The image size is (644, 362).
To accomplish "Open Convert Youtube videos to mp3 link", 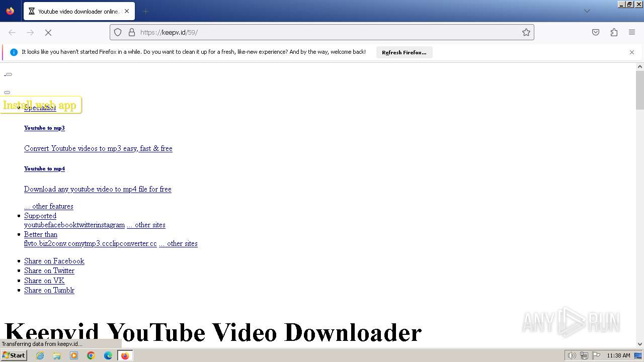I will pyautogui.click(x=98, y=148).
